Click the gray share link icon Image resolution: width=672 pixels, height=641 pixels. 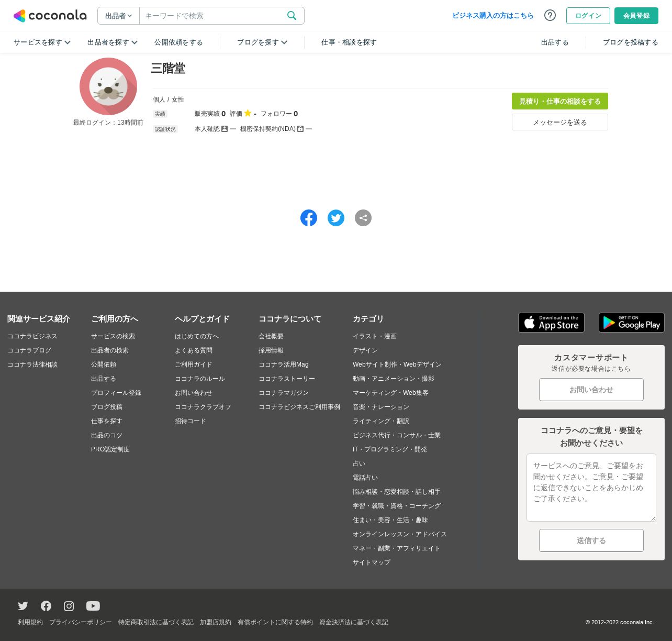pos(363,218)
